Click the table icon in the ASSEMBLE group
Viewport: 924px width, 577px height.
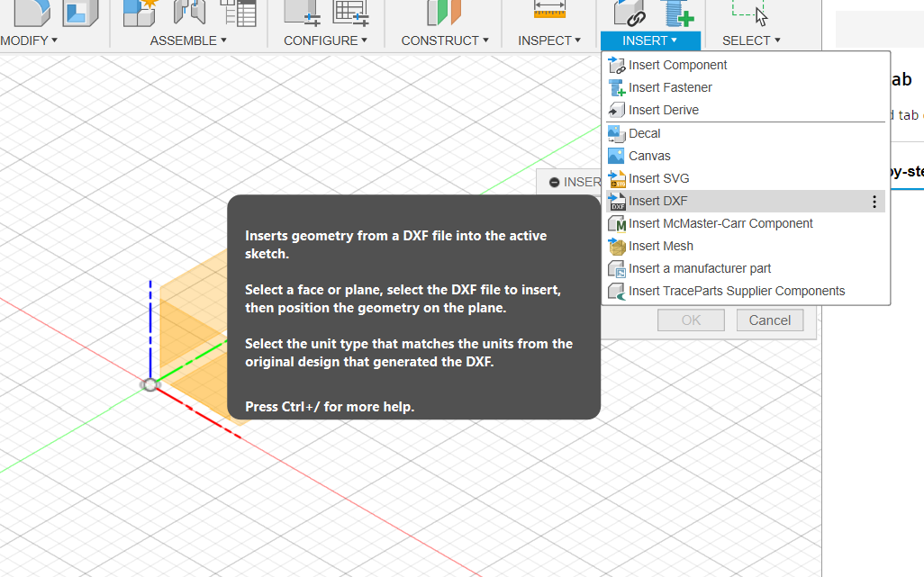[x=238, y=13]
